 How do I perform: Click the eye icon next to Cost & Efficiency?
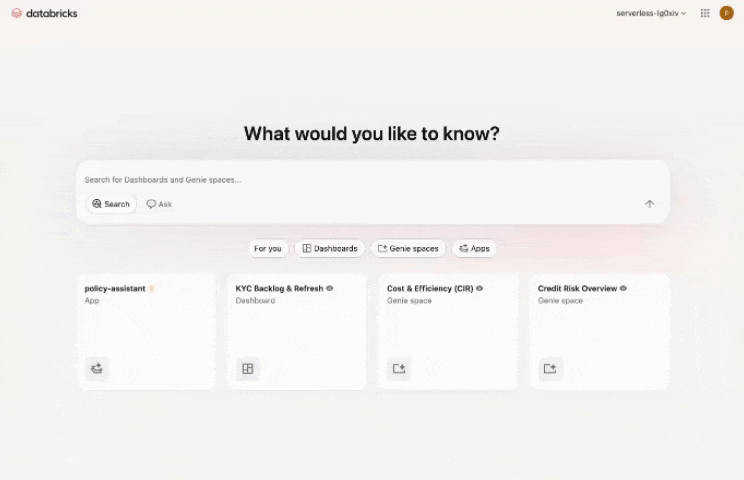tap(480, 288)
